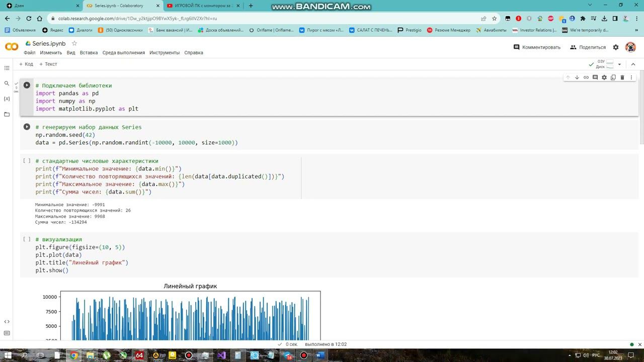Open the AdBlock Plus extension
This screenshot has width=644, height=362.
pyautogui.click(x=550, y=19)
